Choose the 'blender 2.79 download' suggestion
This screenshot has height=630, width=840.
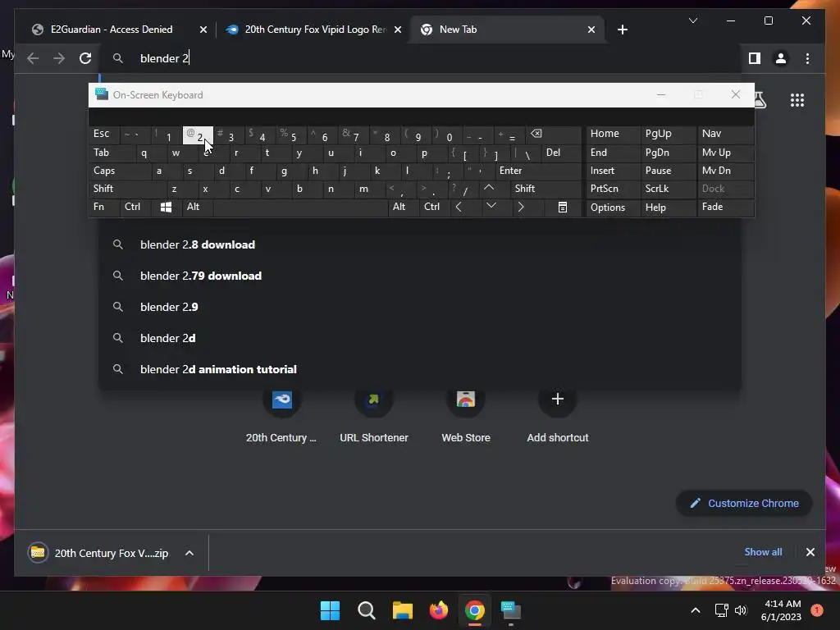pos(420,276)
